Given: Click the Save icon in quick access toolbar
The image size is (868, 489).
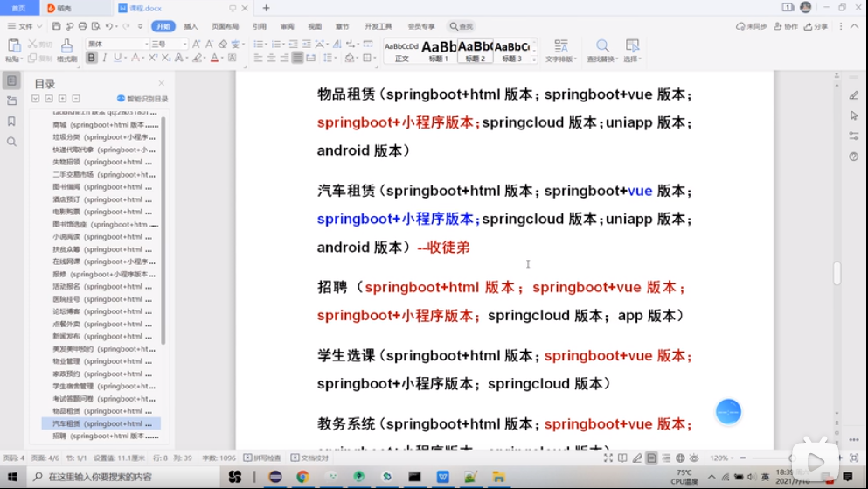Looking at the screenshot, I should (56, 26).
